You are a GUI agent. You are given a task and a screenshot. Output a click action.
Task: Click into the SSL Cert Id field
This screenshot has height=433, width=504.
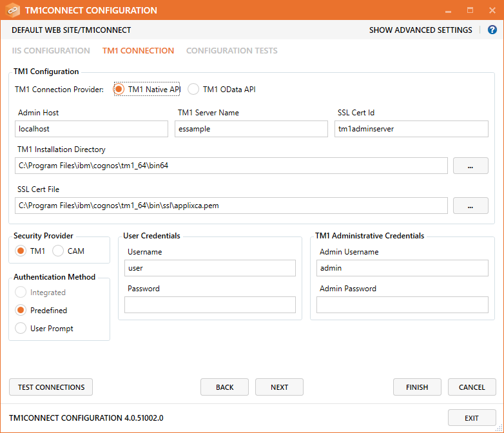pos(411,129)
